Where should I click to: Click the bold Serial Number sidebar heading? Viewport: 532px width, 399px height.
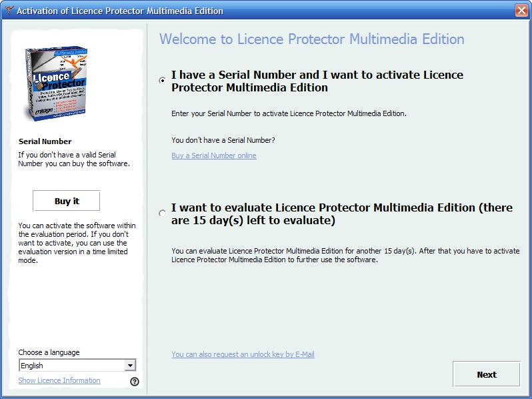(45, 141)
